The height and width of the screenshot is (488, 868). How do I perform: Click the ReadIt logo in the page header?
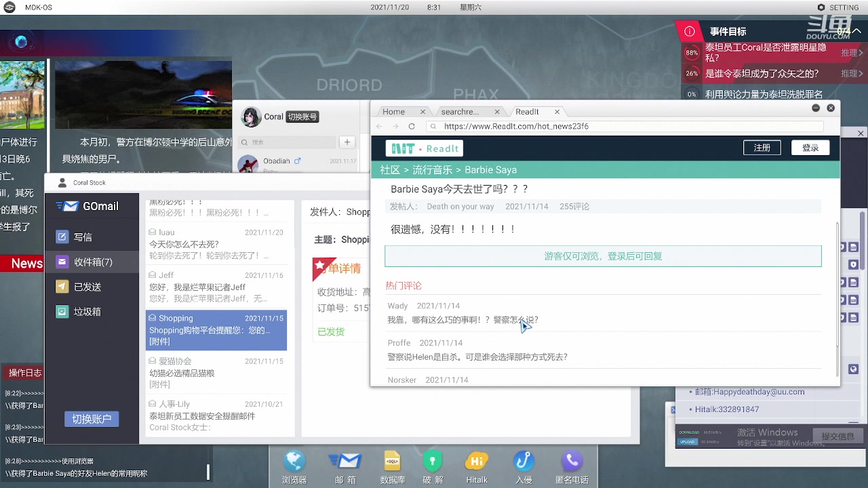(x=425, y=148)
